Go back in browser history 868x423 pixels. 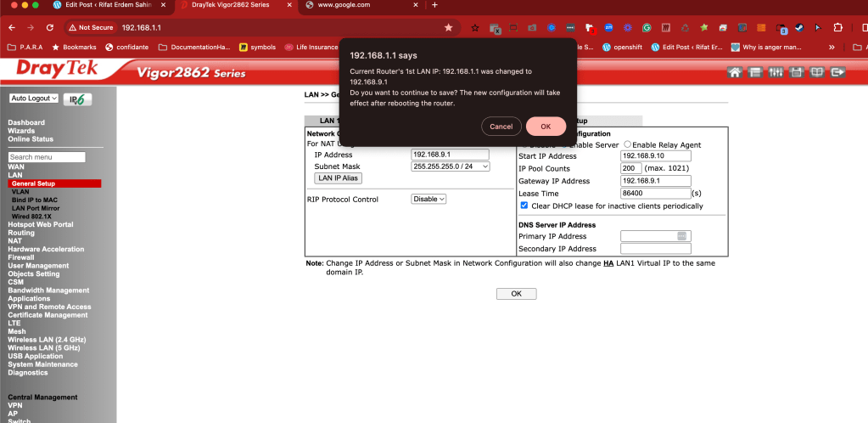(x=12, y=28)
